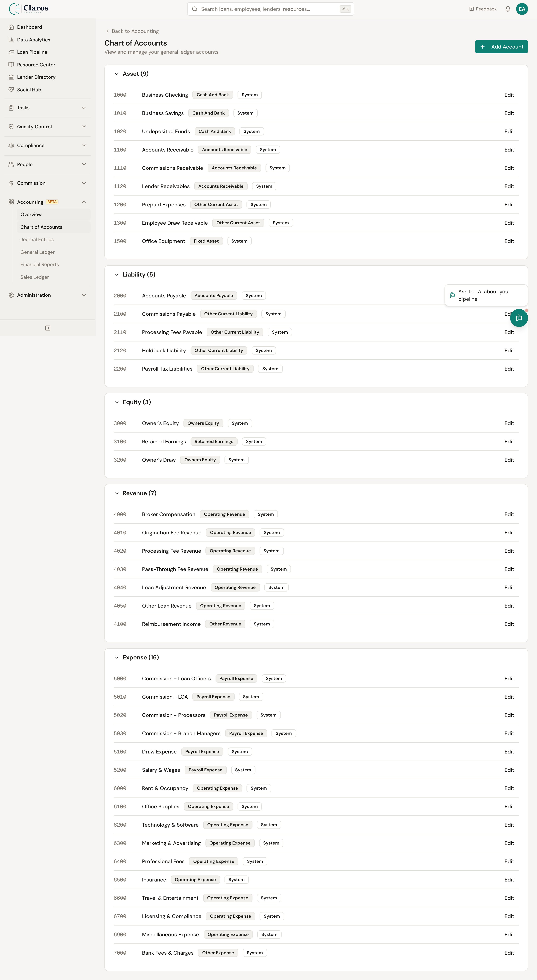Click the Loan Pipeline list icon

(x=11, y=52)
